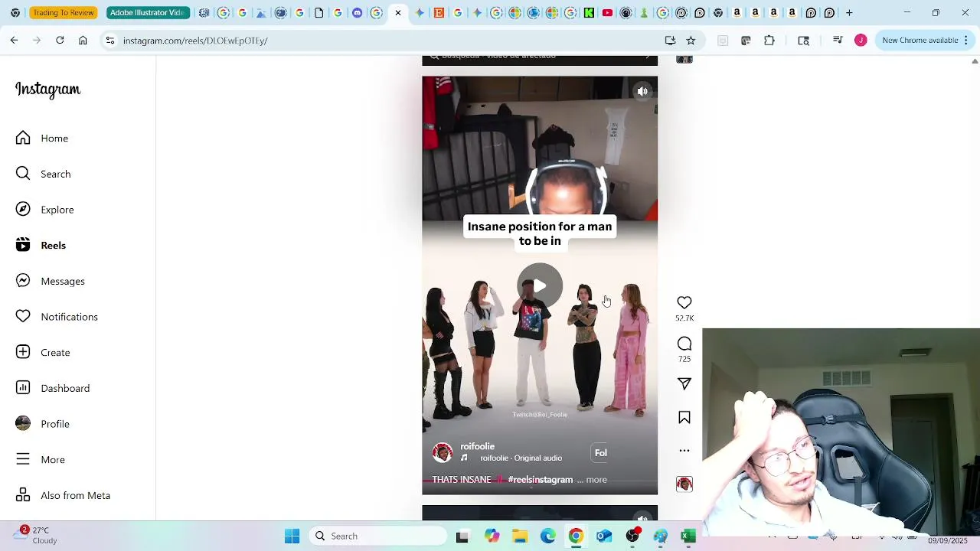Close the current Instagram tab
Screen dimensions: 980x551
click(398, 13)
